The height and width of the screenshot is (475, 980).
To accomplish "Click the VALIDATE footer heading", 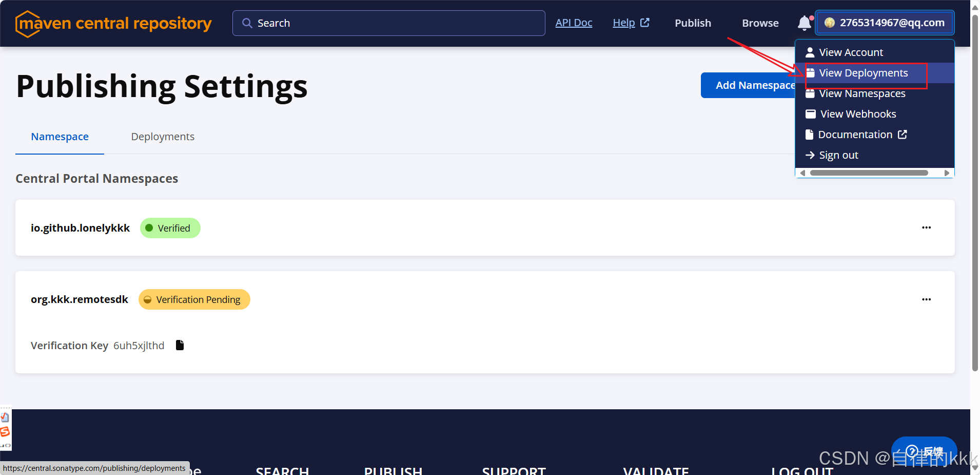I will click(656, 470).
